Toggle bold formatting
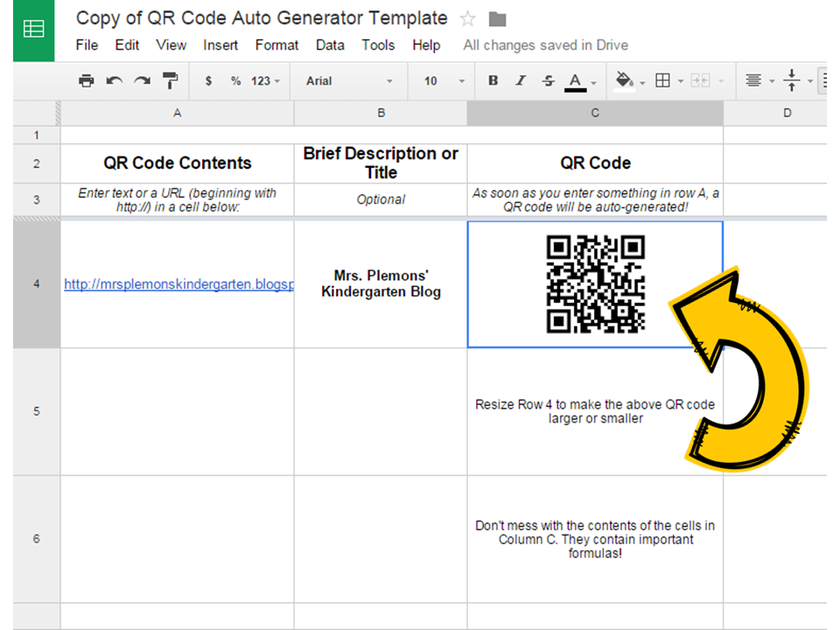The image size is (840, 630). click(493, 80)
